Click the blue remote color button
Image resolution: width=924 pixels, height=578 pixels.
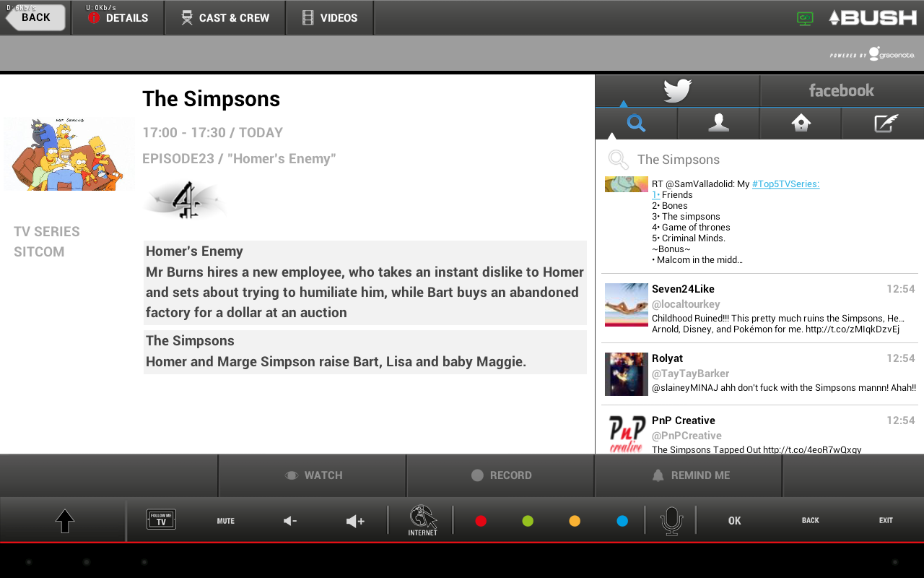pyautogui.click(x=622, y=521)
